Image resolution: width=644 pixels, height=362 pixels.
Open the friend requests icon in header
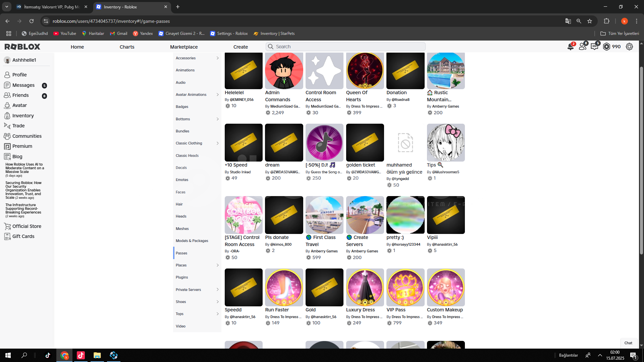(x=583, y=47)
